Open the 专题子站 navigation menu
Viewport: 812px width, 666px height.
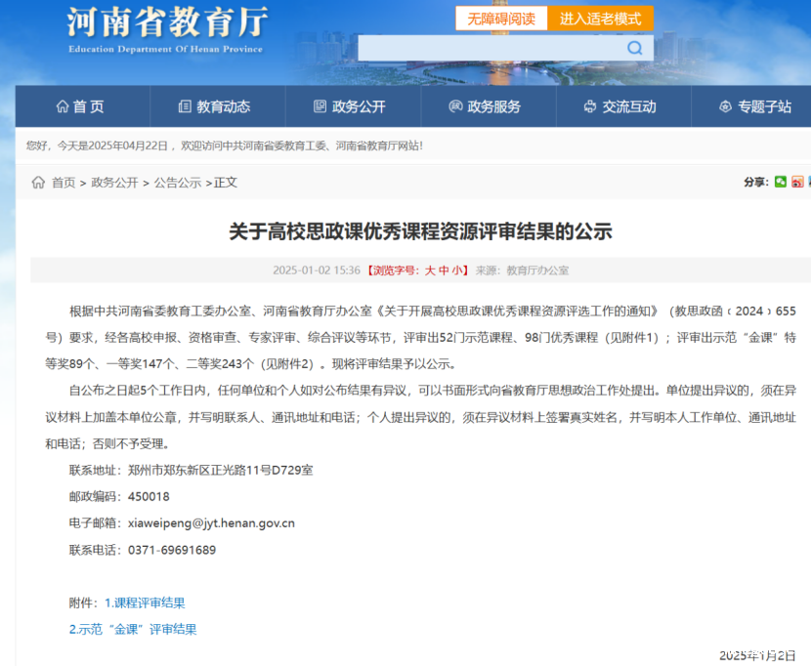(754, 106)
